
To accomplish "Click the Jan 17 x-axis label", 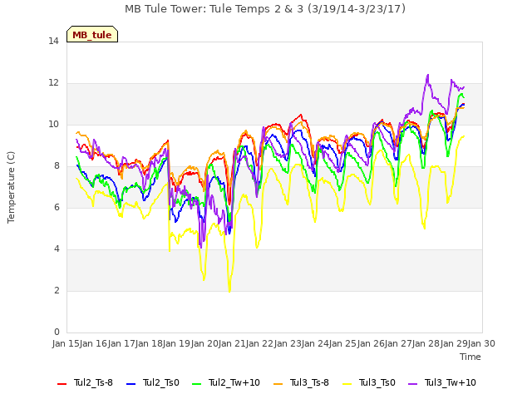I will [121, 343].
